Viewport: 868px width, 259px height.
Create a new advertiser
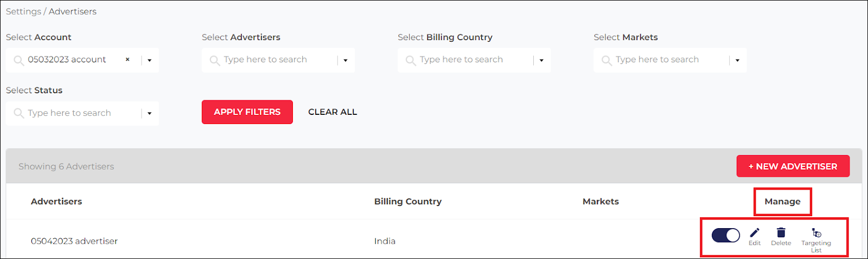793,166
